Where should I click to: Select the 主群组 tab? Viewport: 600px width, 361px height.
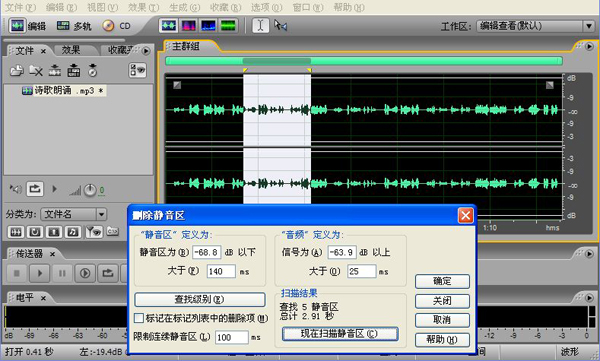[x=186, y=46]
